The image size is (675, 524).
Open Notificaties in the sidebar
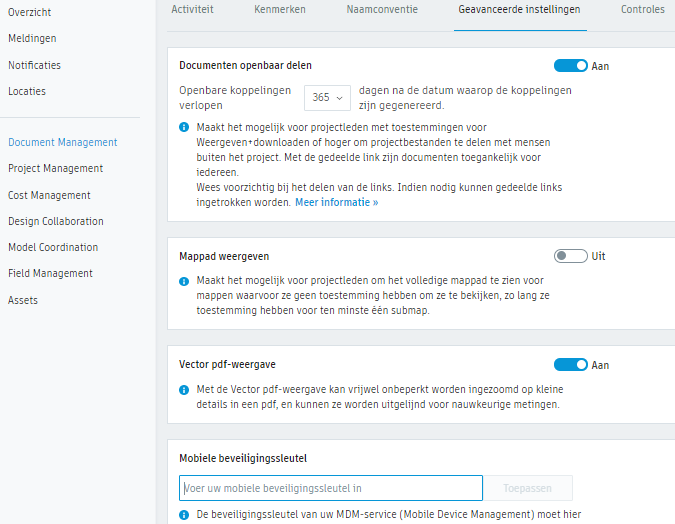34,65
